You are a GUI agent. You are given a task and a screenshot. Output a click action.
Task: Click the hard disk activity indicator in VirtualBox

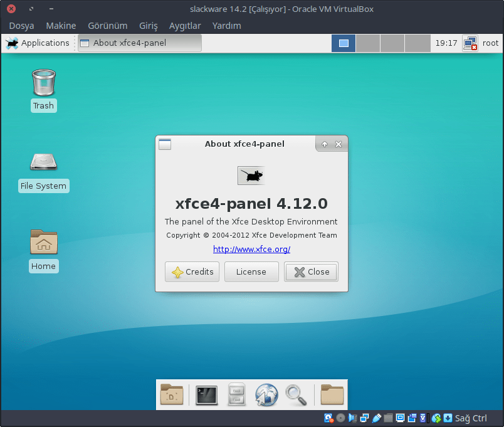coord(328,418)
